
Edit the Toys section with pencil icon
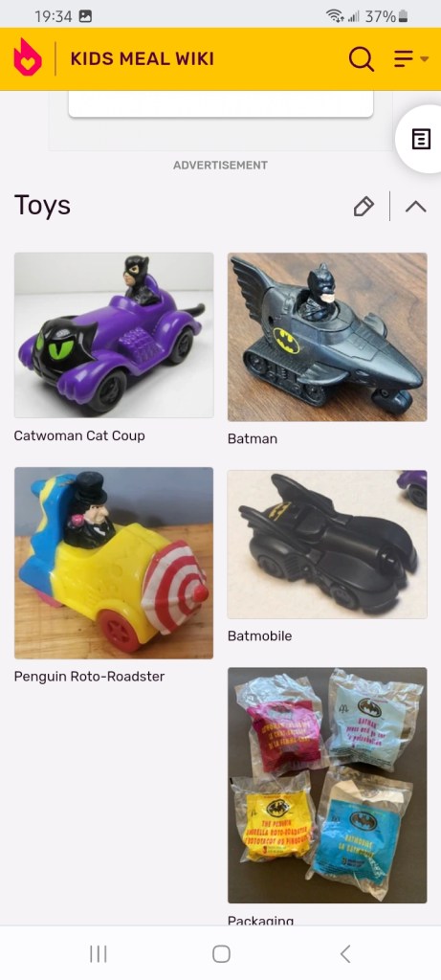(364, 207)
